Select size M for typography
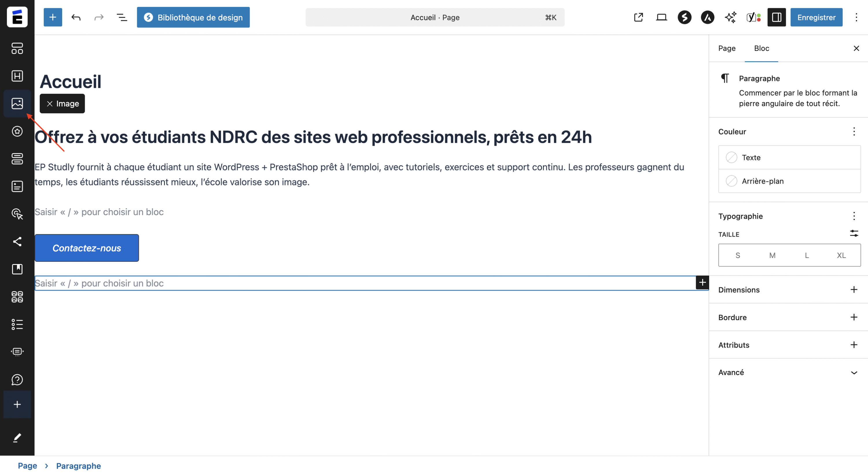This screenshot has width=868, height=474. click(772, 255)
